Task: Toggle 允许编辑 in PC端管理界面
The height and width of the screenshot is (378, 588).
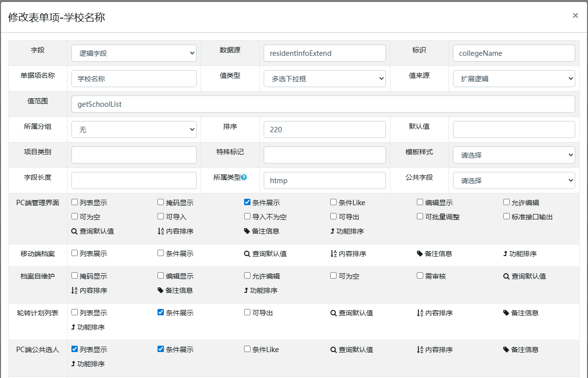Action: [506, 202]
